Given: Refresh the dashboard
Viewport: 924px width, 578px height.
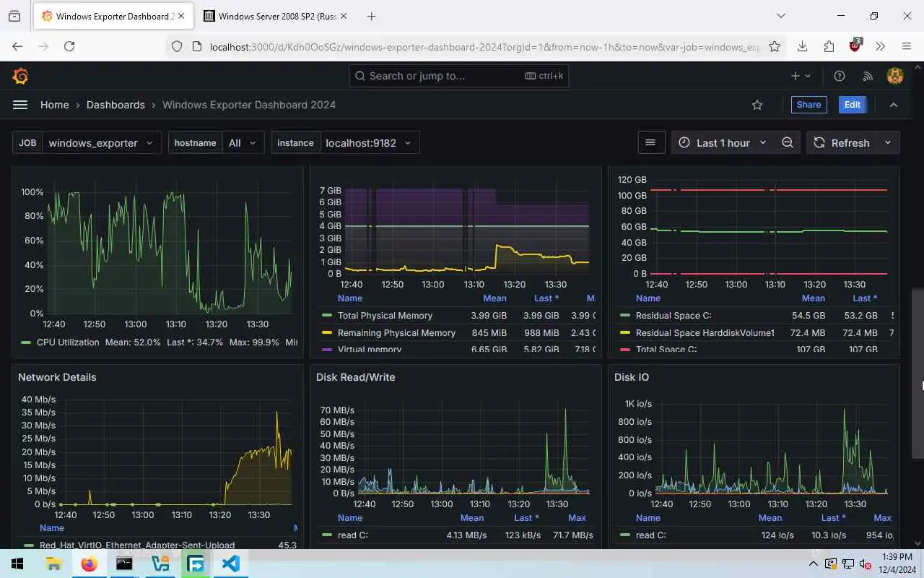Looking at the screenshot, I should coord(842,142).
